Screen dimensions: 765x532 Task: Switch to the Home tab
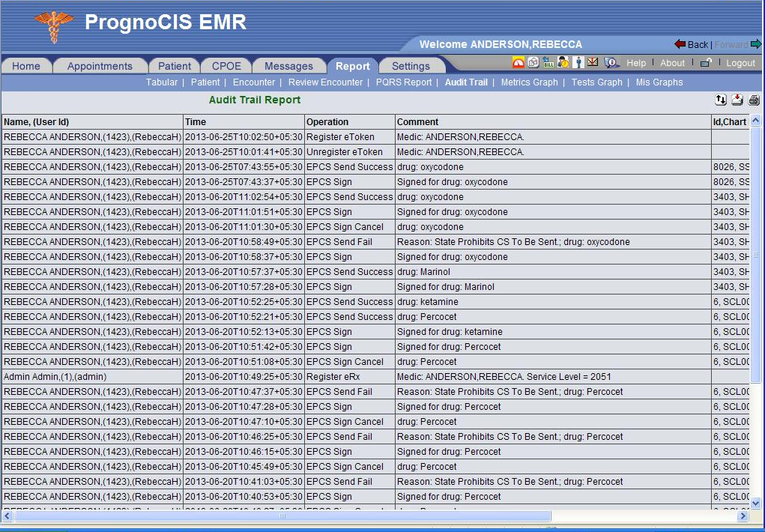26,66
